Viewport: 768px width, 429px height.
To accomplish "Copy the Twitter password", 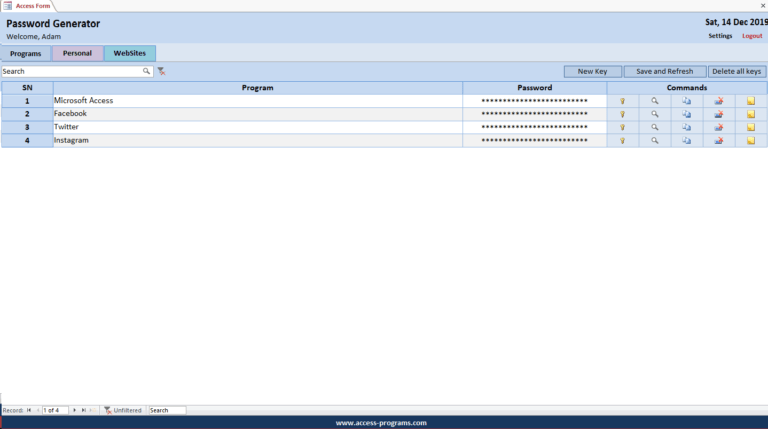I will click(687, 127).
